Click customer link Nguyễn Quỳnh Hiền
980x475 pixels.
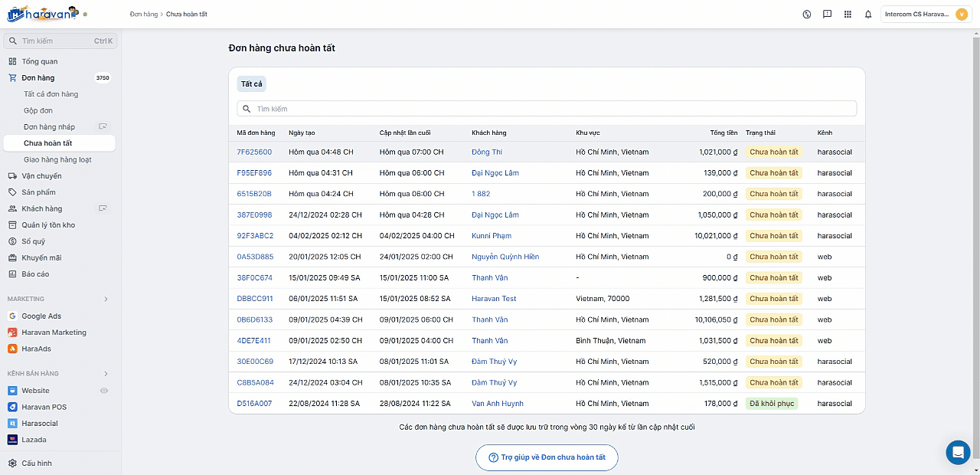tap(505, 257)
